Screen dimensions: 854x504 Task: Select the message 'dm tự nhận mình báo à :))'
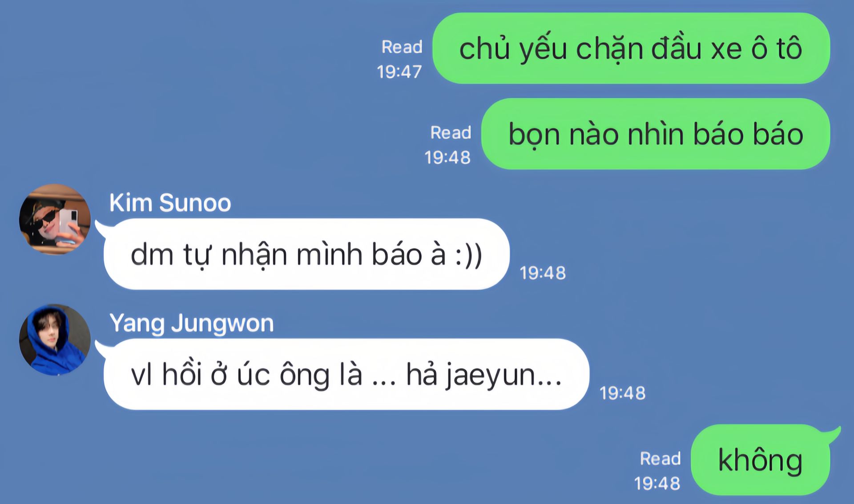(x=306, y=254)
